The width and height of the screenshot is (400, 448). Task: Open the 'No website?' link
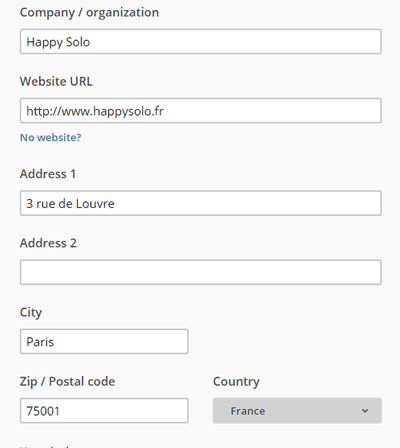(x=51, y=137)
